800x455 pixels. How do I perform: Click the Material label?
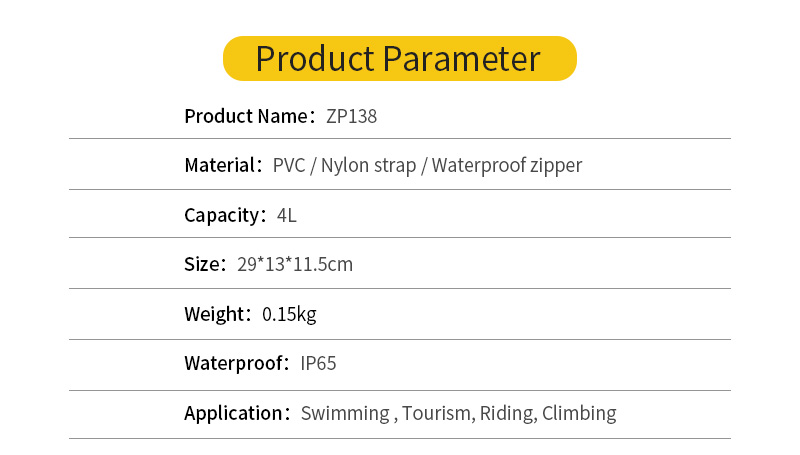click(221, 165)
